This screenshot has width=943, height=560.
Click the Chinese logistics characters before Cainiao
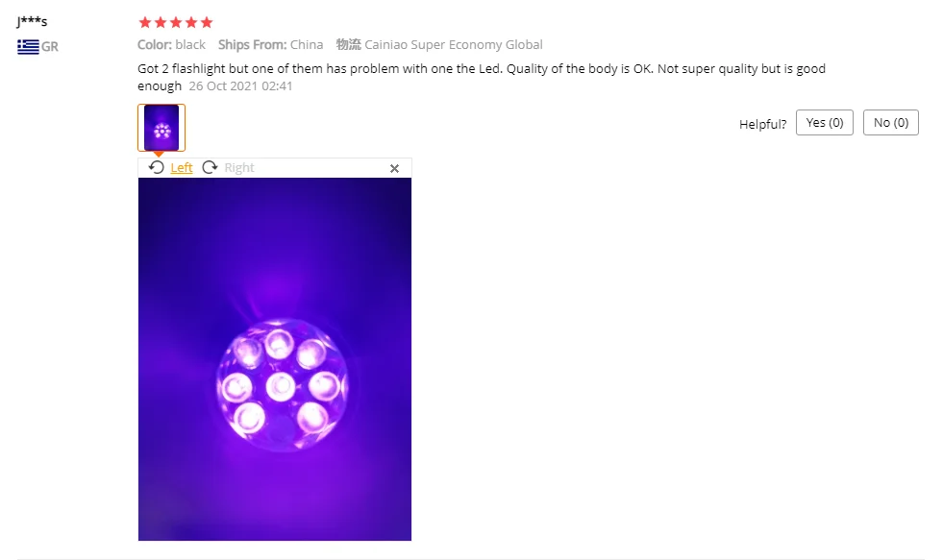[349, 44]
